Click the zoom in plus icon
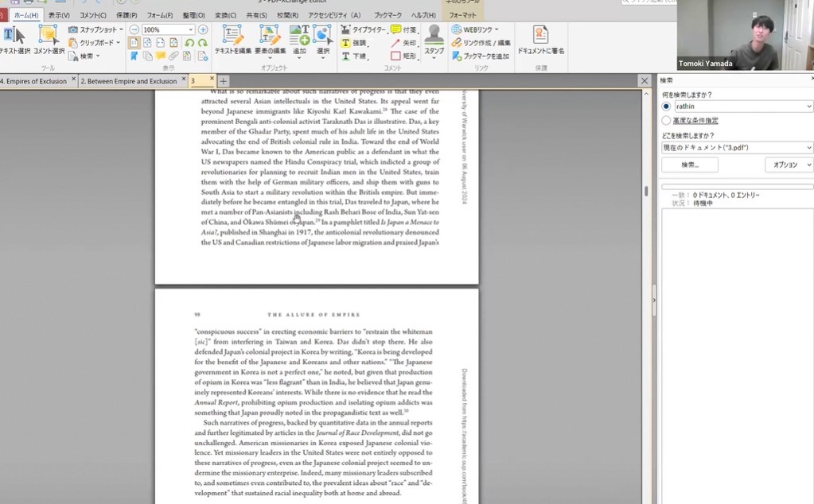Viewport: 814px width, 504px height. click(x=203, y=29)
